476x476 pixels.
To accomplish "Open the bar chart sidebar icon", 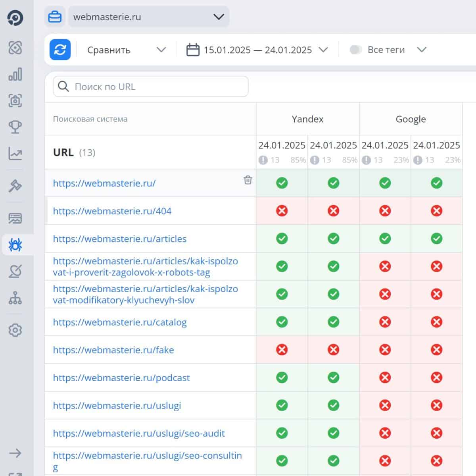I will [15, 74].
